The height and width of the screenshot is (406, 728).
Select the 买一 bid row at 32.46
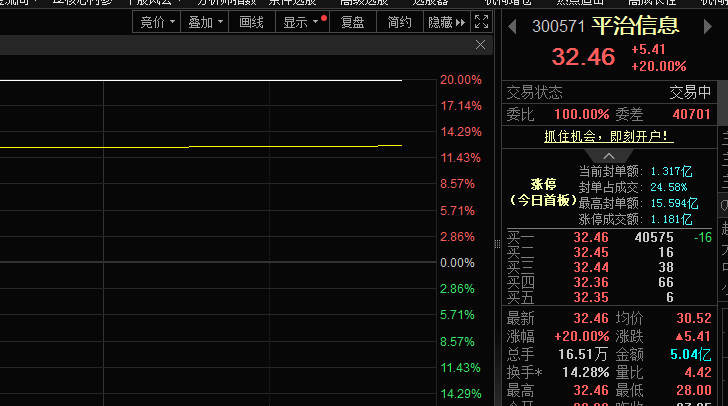[609, 237]
